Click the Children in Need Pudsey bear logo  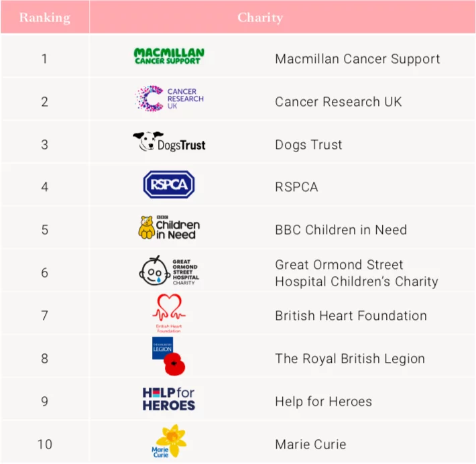tap(169, 227)
